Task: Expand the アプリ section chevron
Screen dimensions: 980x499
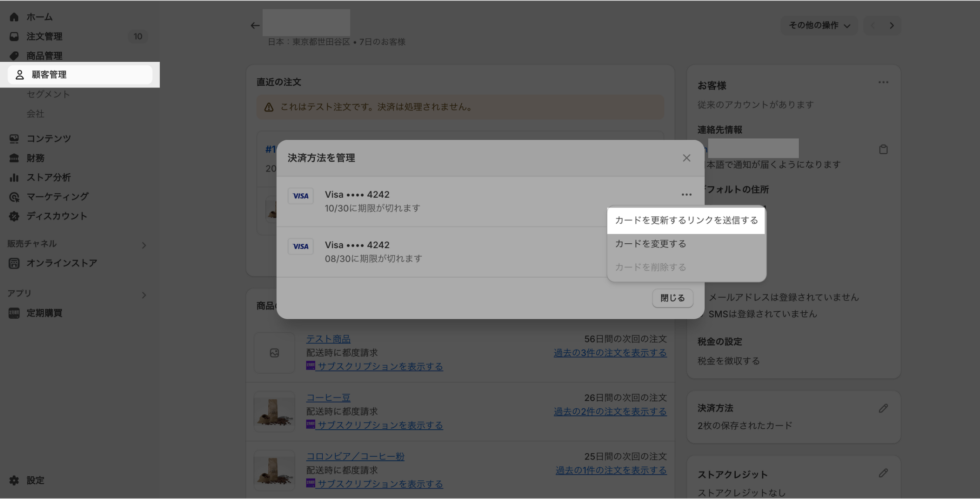Action: click(144, 295)
